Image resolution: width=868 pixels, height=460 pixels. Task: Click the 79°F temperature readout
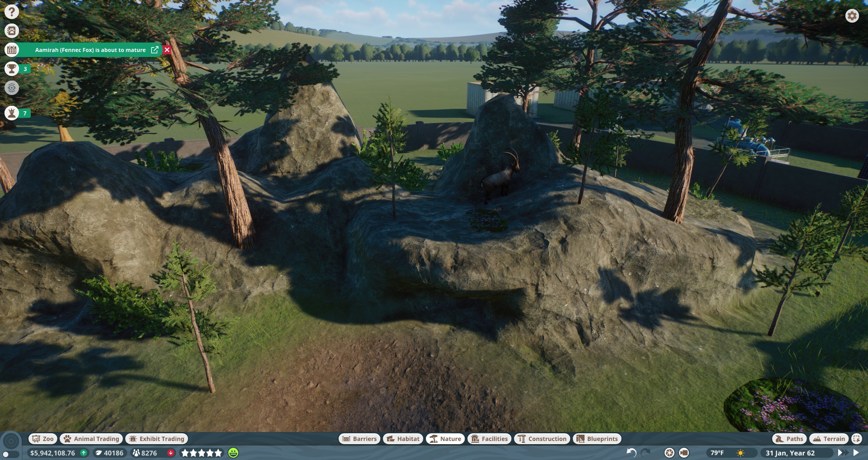[x=717, y=453]
